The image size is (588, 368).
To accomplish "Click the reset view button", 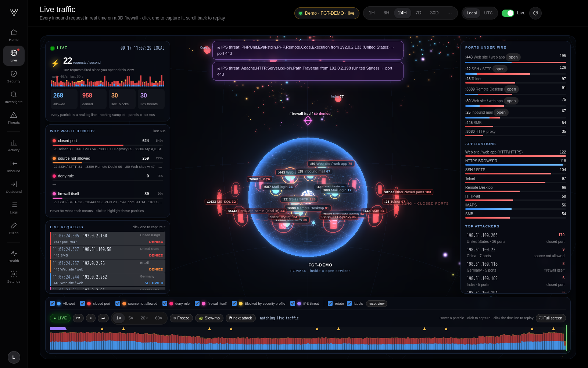I will (377, 304).
